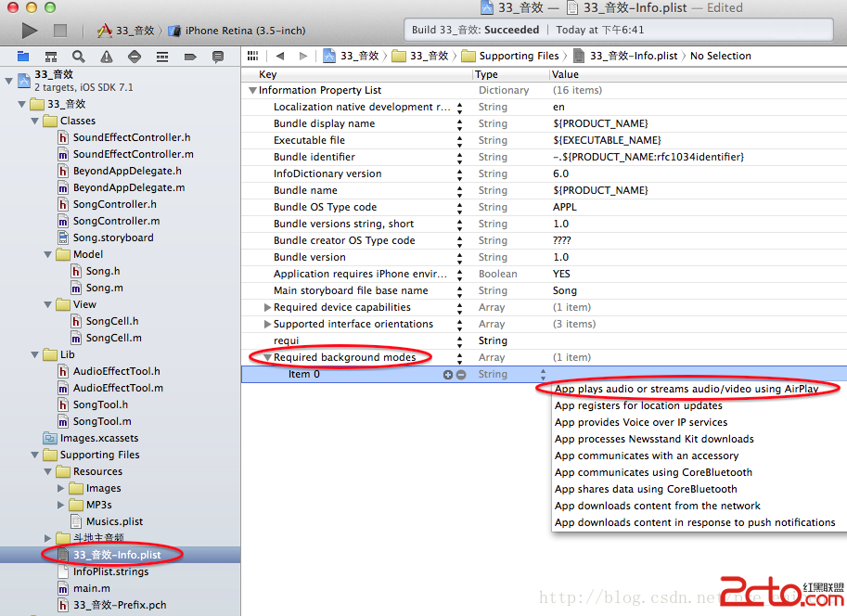Collapse the Classes group
Viewport: 847px width, 616px height.
[35, 121]
